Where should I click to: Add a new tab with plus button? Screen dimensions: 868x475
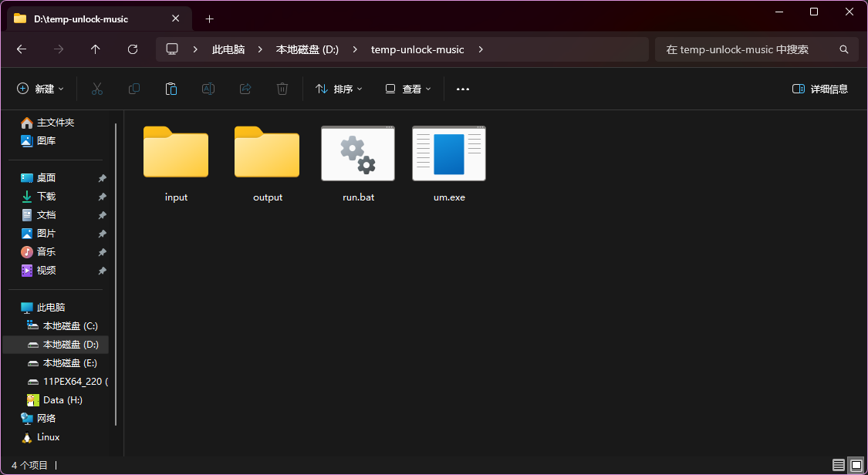pos(209,19)
